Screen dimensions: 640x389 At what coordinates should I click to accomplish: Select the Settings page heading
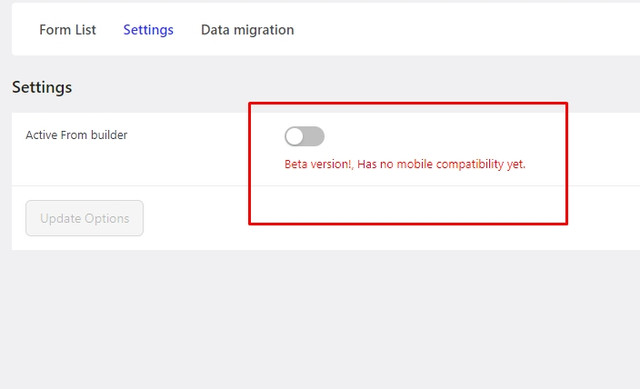pyautogui.click(x=42, y=87)
